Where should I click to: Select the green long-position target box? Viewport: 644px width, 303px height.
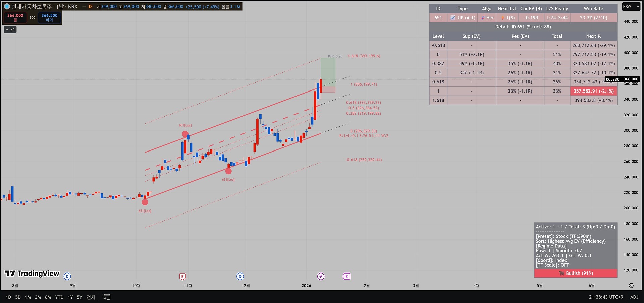click(328, 73)
